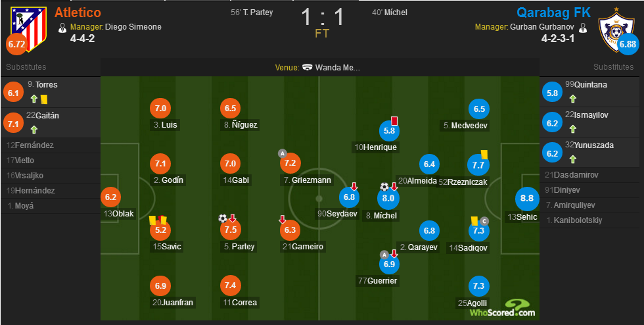Click Diego Simeone manager name

coord(133,27)
